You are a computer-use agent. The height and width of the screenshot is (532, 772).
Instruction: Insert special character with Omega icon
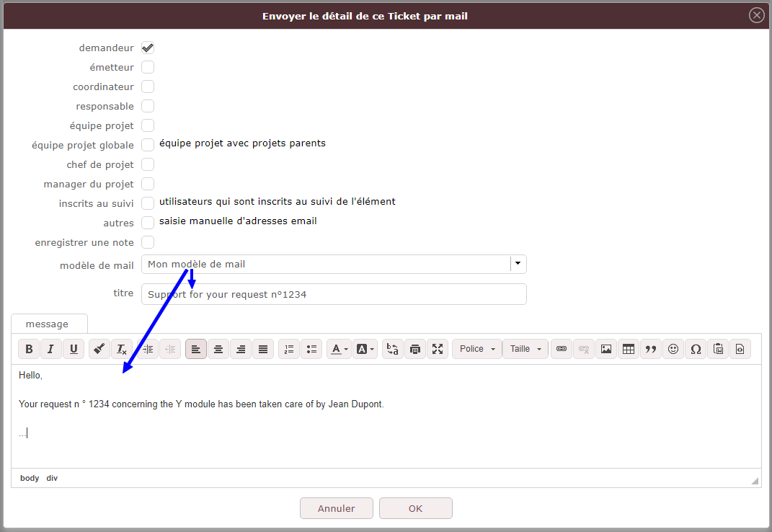(x=696, y=349)
